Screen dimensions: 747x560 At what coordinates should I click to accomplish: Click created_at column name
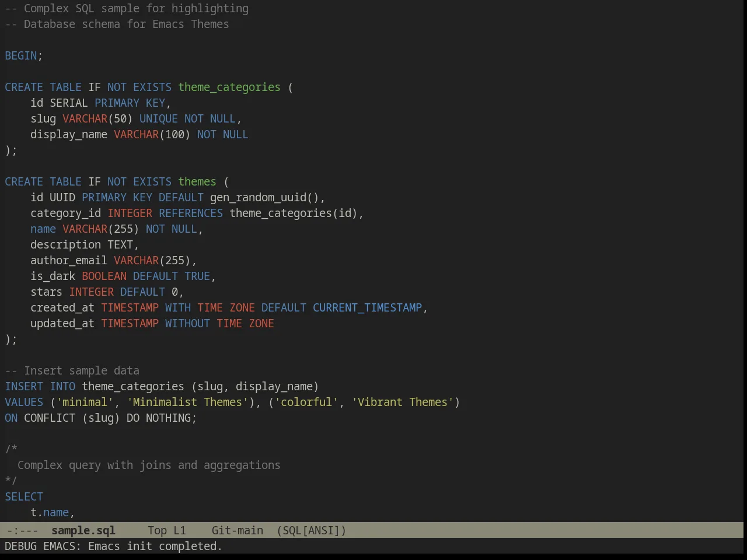[x=62, y=307]
